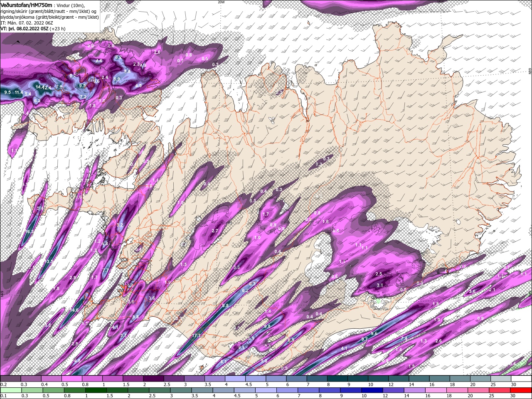Click the white 30 swatch in upper legend row
This screenshot has height=399, width=532.
pyautogui.click(x=522, y=379)
